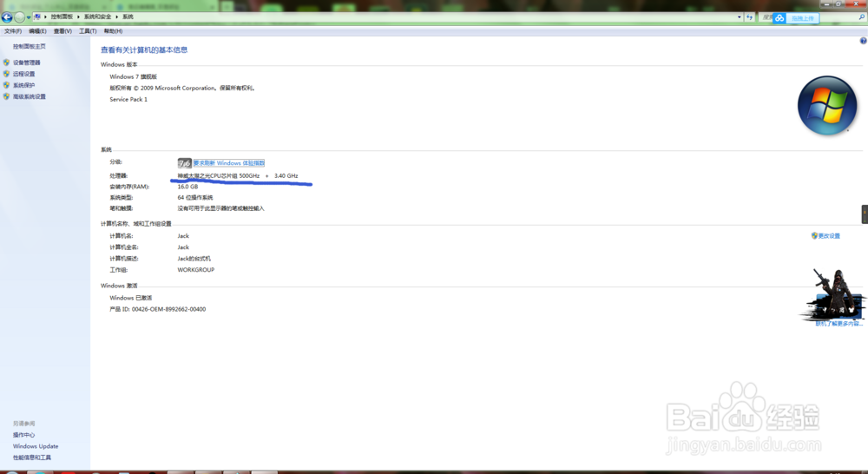This screenshot has height=474, width=868.
Task: Select the 16.0 GB installed memory value
Action: [187, 187]
